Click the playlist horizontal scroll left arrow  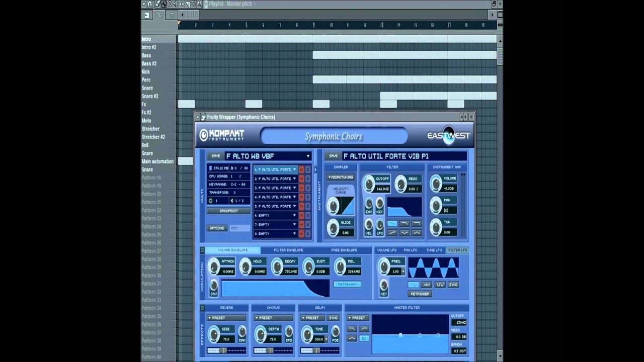point(182,15)
